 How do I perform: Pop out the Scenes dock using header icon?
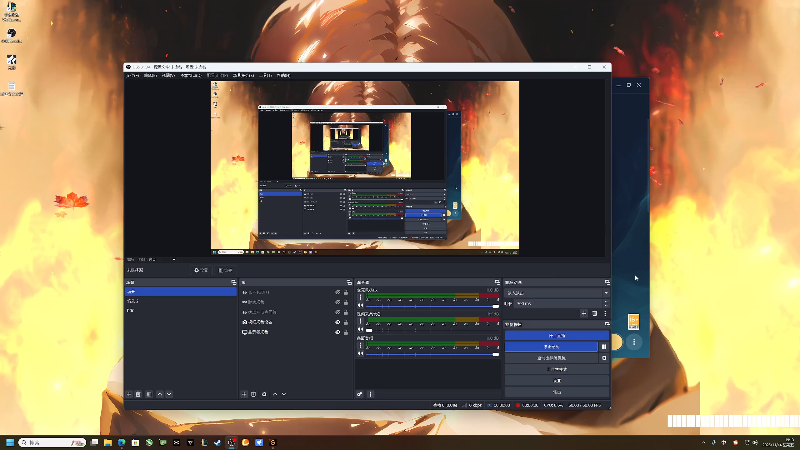click(234, 283)
